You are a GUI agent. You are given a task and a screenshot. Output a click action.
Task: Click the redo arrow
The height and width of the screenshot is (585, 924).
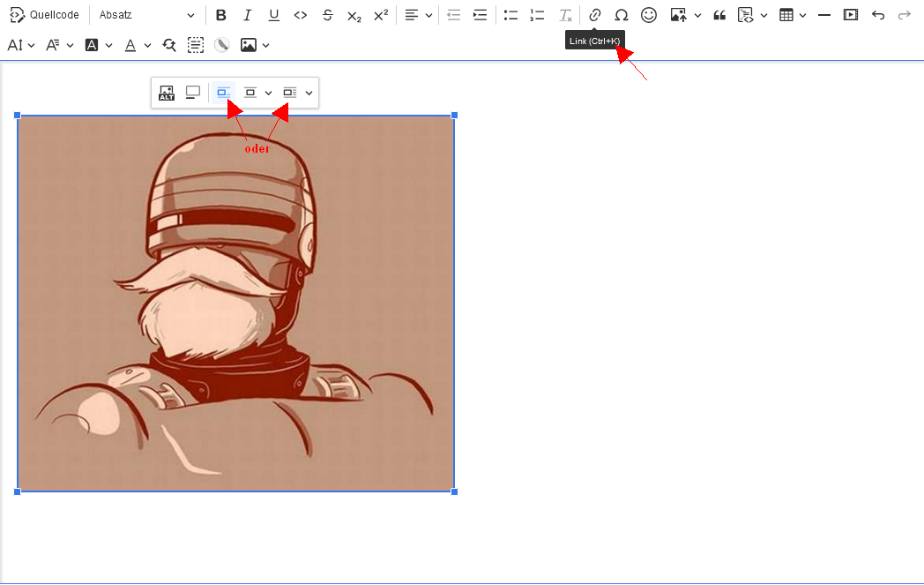pos(905,15)
